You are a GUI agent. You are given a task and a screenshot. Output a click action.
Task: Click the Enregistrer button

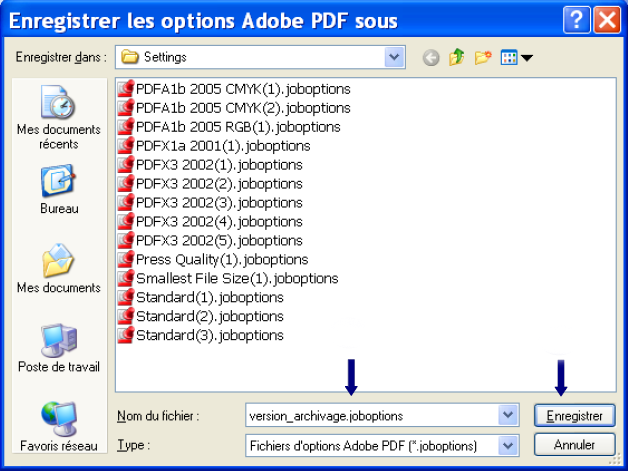[x=574, y=416]
